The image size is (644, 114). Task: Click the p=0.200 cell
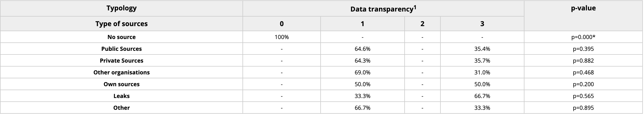(583, 84)
